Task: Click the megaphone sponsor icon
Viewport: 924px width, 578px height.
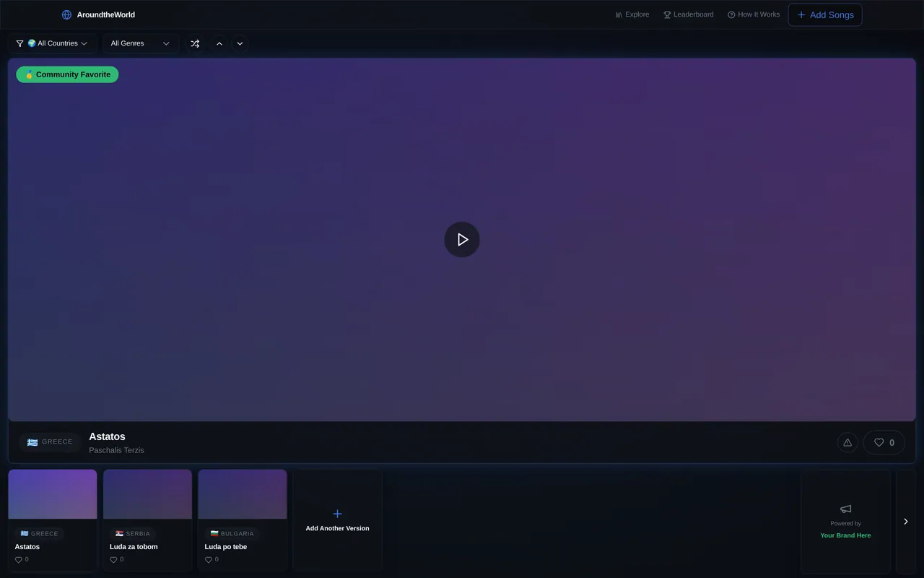Action: (x=846, y=509)
